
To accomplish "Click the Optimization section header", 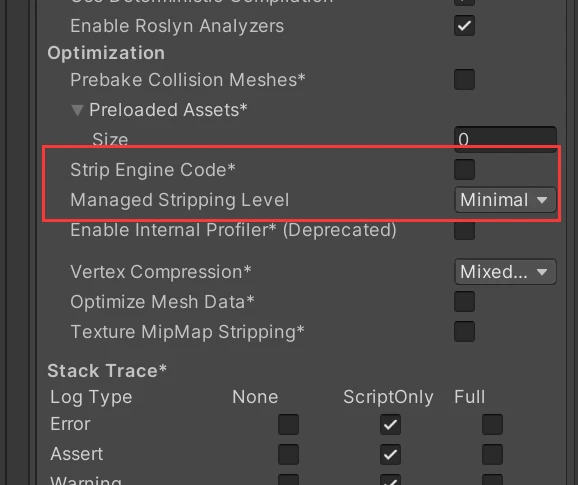I will click(106, 53).
